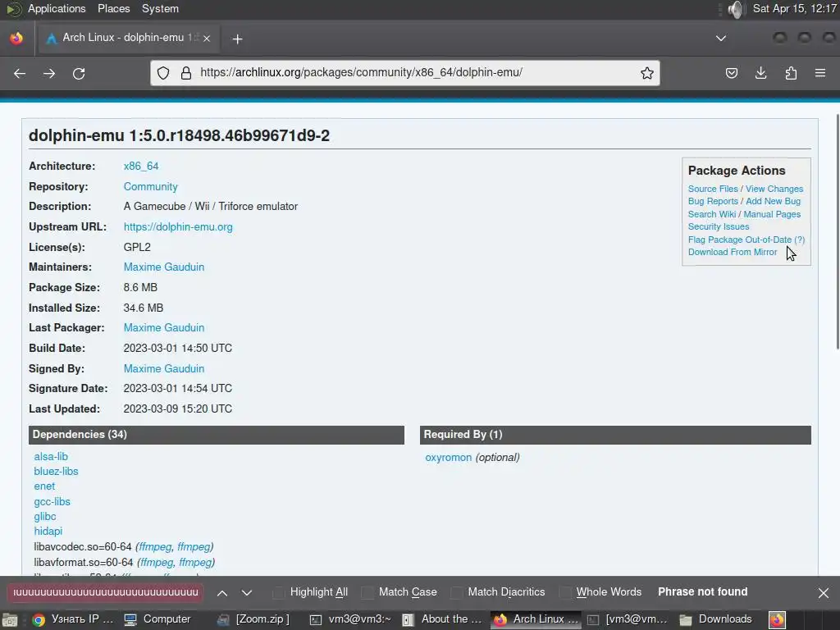Open the System menu
The height and width of the screenshot is (630, 840).
pyautogui.click(x=160, y=8)
